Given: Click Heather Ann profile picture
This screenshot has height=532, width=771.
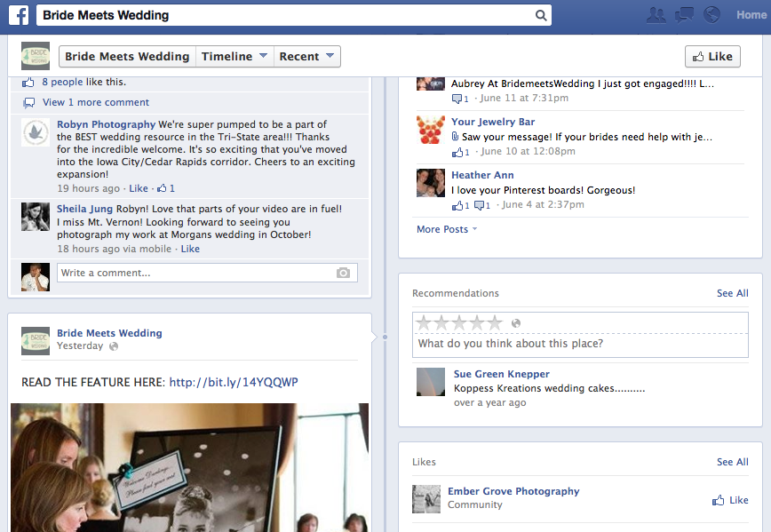Looking at the screenshot, I should pos(431,183).
